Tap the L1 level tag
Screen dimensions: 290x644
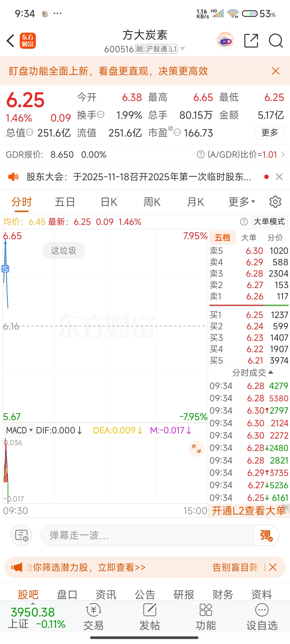click(173, 49)
